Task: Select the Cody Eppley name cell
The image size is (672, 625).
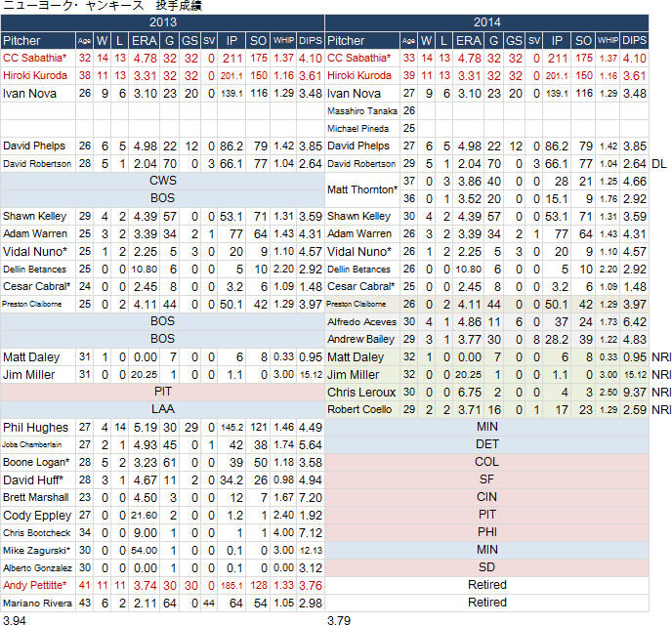Action: [37, 516]
